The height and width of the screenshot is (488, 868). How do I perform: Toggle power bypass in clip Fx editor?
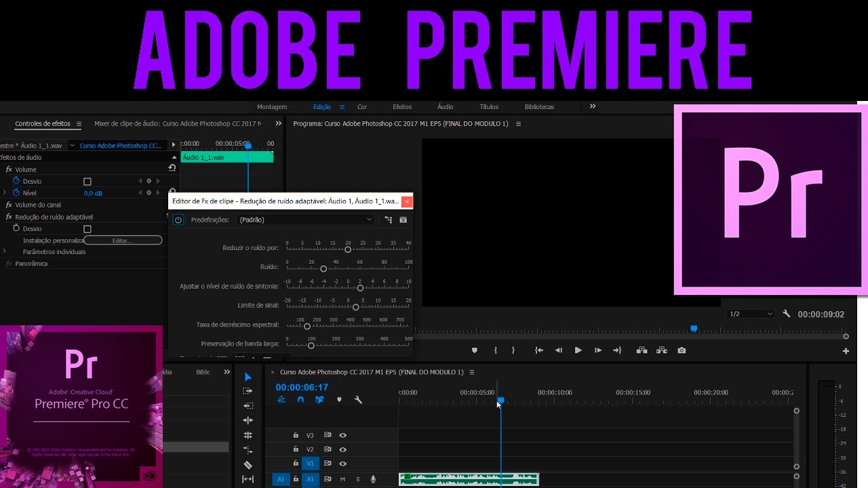tap(178, 220)
